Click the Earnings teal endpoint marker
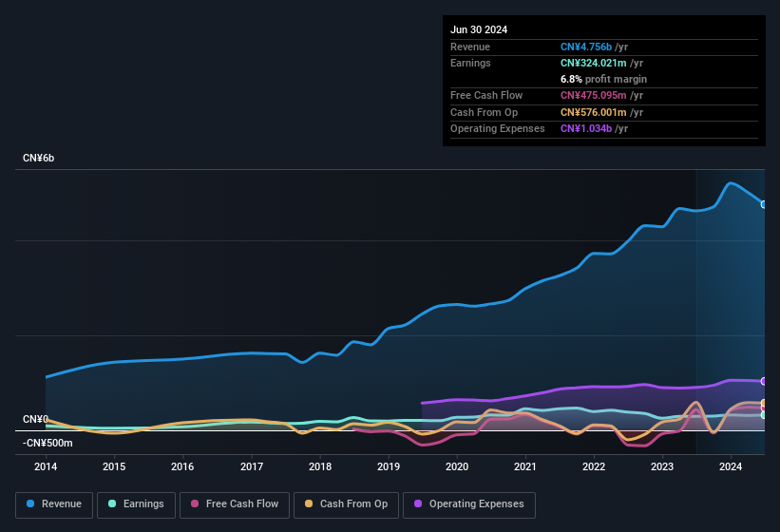780x532 pixels. click(x=764, y=415)
